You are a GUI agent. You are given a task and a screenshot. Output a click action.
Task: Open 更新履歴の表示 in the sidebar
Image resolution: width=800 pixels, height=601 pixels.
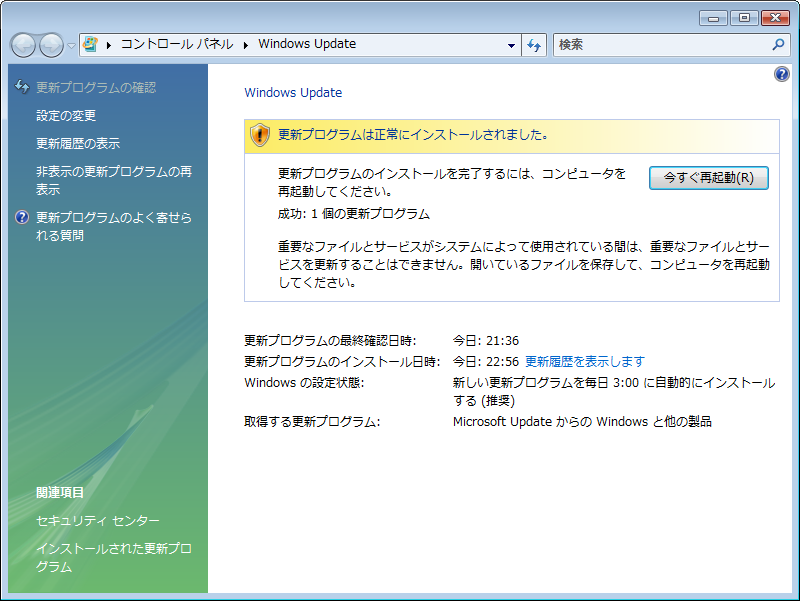click(78, 144)
